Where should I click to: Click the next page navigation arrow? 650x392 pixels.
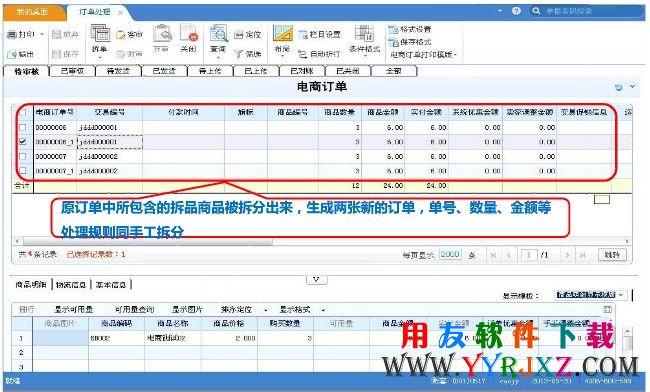tap(567, 255)
